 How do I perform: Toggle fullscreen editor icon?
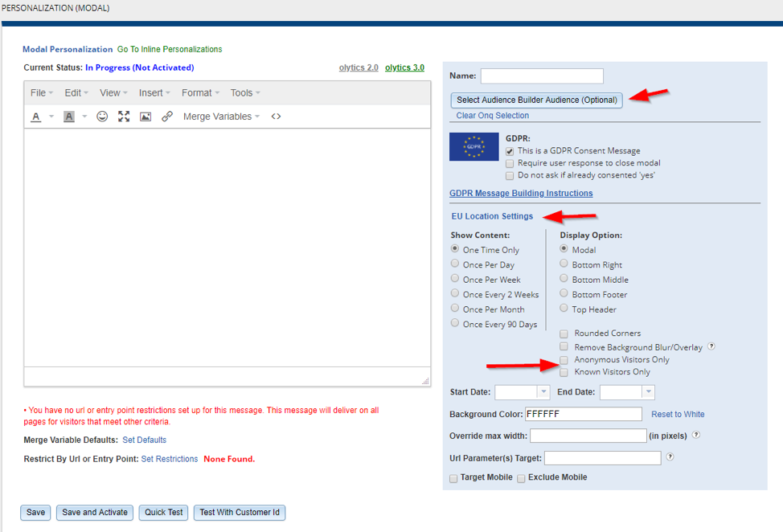(x=124, y=117)
